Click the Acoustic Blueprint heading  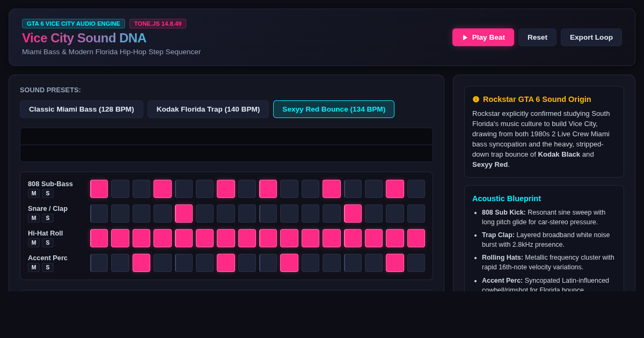click(x=507, y=199)
